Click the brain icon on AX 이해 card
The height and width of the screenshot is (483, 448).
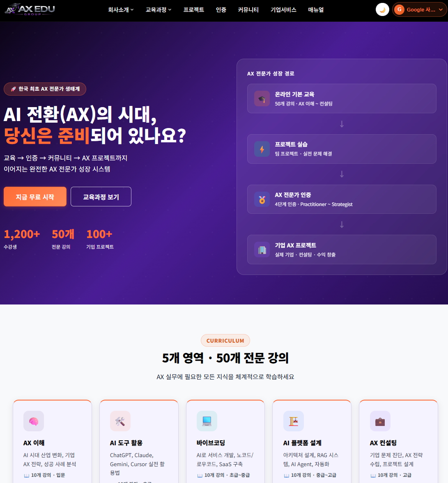tap(34, 421)
